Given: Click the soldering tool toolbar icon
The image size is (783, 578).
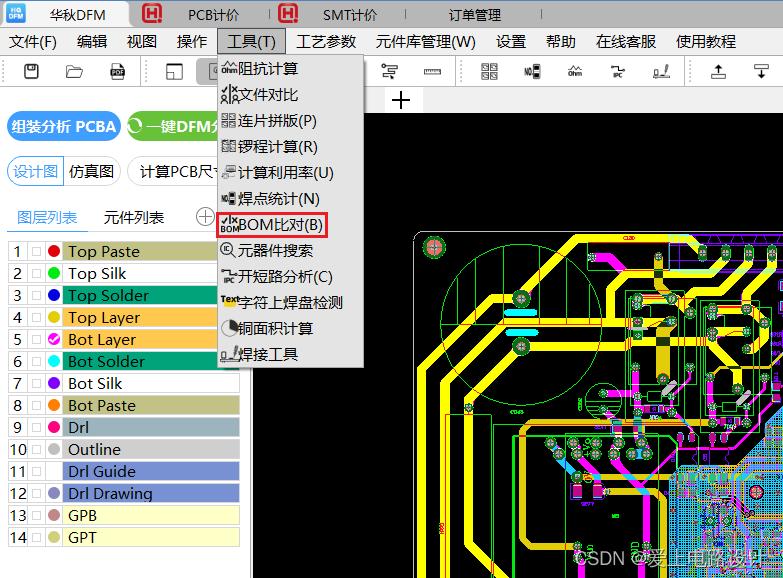Looking at the screenshot, I should pos(661,71).
